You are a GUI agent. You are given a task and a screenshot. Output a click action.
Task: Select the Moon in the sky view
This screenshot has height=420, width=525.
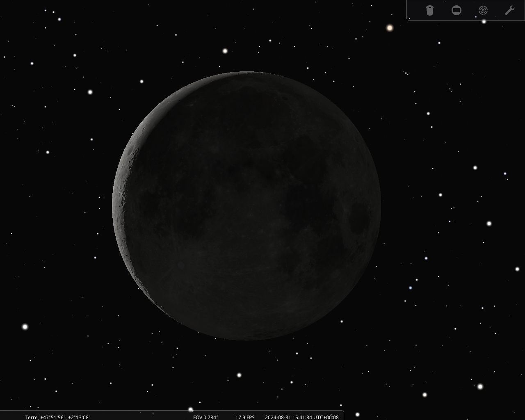pyautogui.click(x=247, y=206)
